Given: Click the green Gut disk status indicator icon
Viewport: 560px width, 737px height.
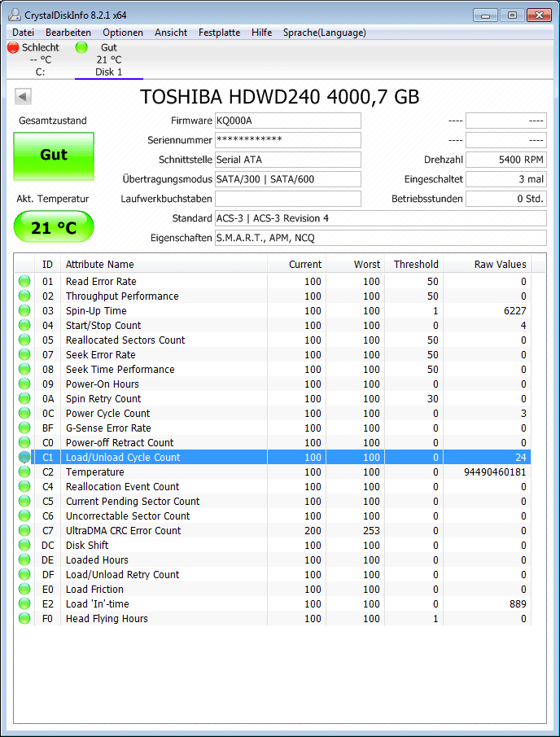Looking at the screenshot, I should point(81,47).
